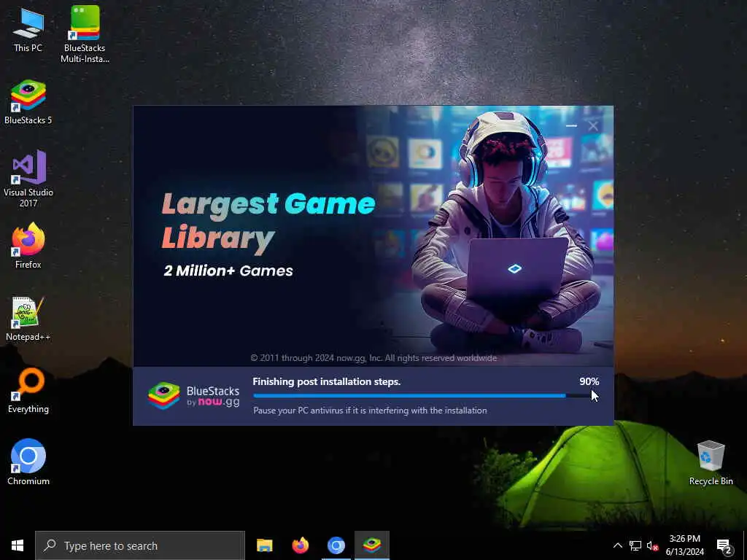747x560 pixels.
Task: Click 'Finishing post installation steps.' text
Action: 326,381
